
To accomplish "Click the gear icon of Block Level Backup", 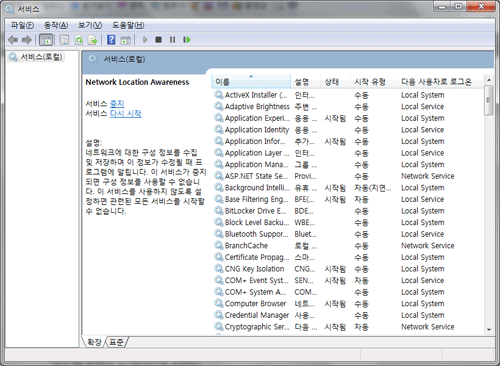I will [219, 222].
